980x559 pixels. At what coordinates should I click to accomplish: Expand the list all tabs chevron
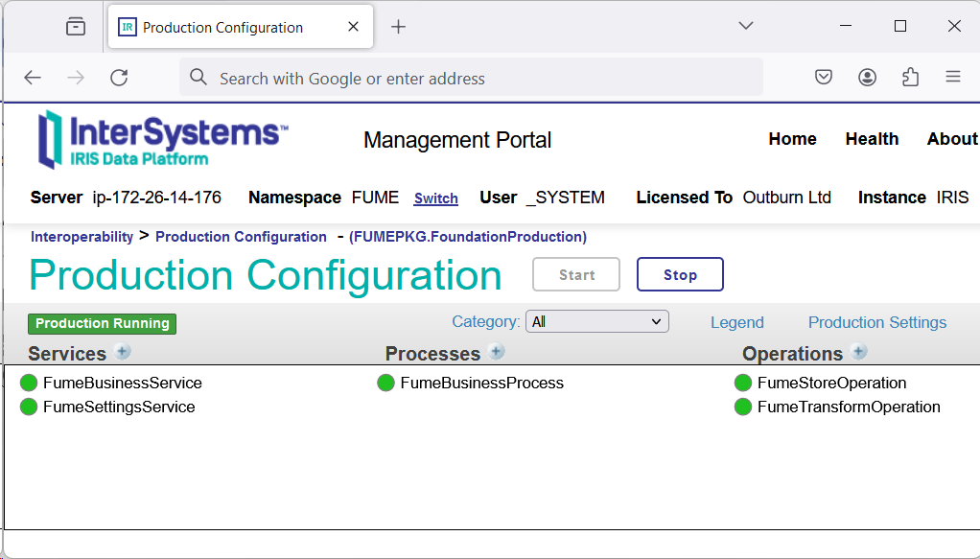coord(745,26)
